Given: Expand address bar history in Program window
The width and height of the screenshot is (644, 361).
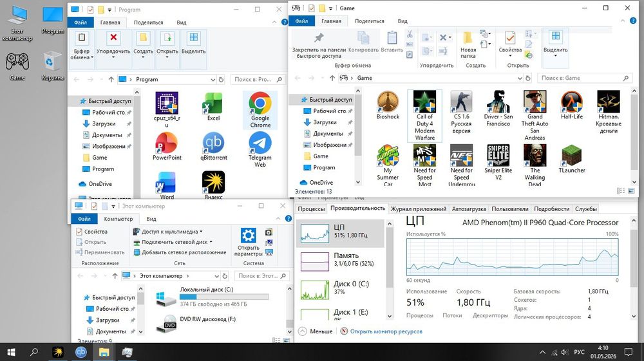Looking at the screenshot, I should point(213,80).
